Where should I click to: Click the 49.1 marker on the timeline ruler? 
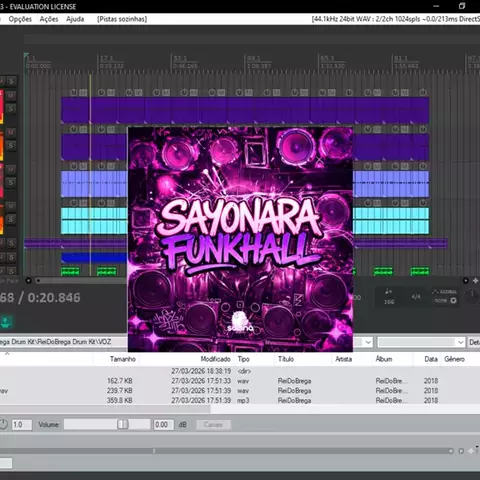point(253,58)
